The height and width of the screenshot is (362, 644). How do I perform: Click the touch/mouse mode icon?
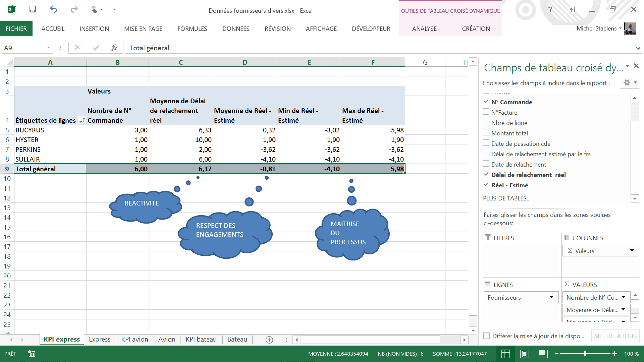click(94, 9)
